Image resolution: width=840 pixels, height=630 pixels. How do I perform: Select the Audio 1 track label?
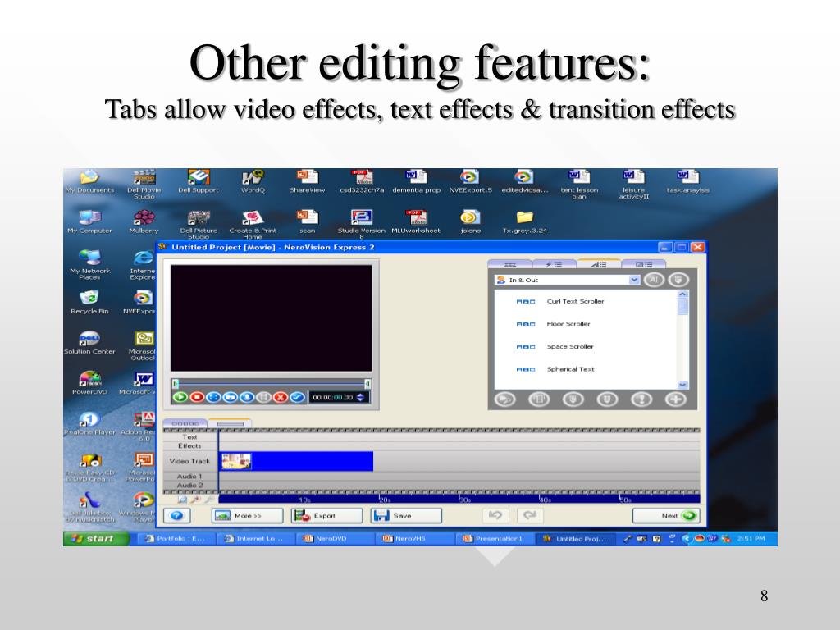click(x=189, y=477)
